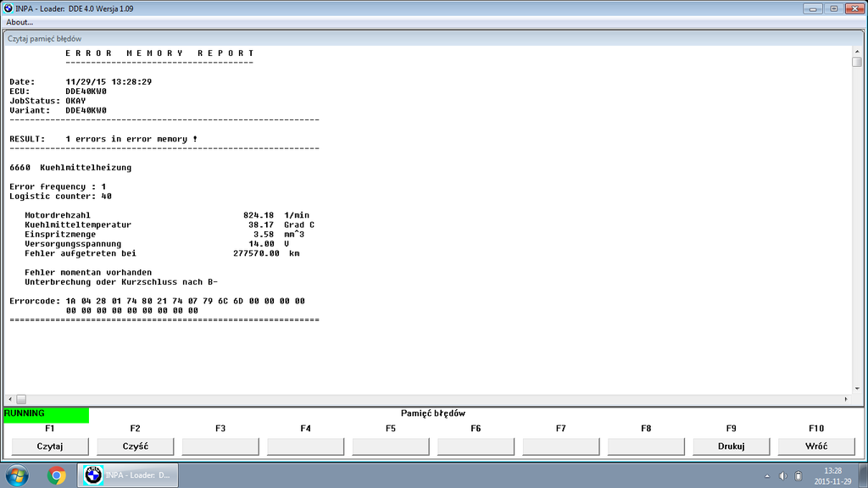
Task: Click the blank F8 function button
Action: pyautogui.click(x=646, y=446)
